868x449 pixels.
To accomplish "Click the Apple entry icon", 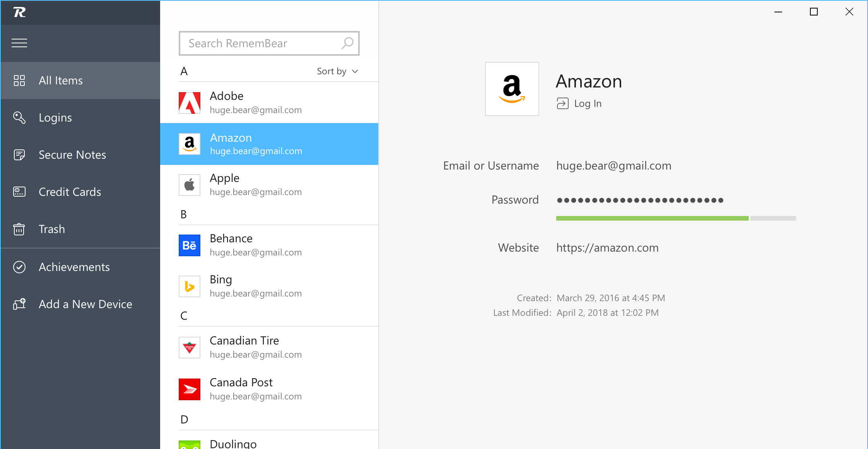I will (190, 185).
